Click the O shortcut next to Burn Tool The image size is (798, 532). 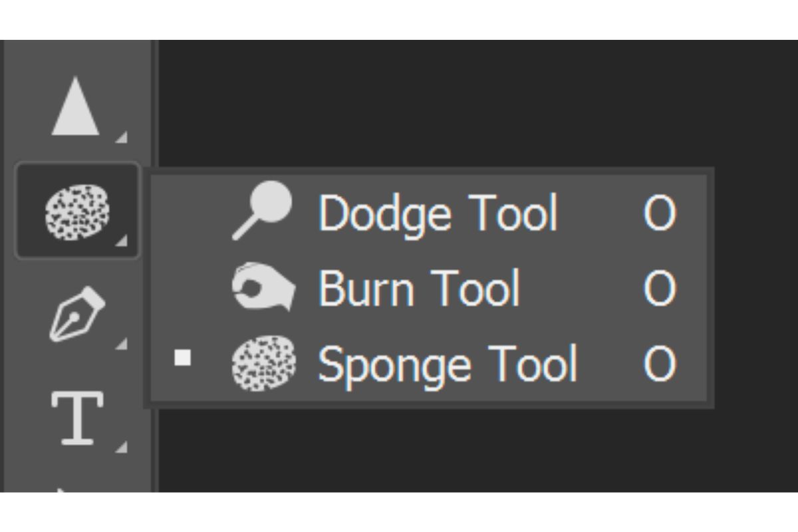click(x=660, y=289)
